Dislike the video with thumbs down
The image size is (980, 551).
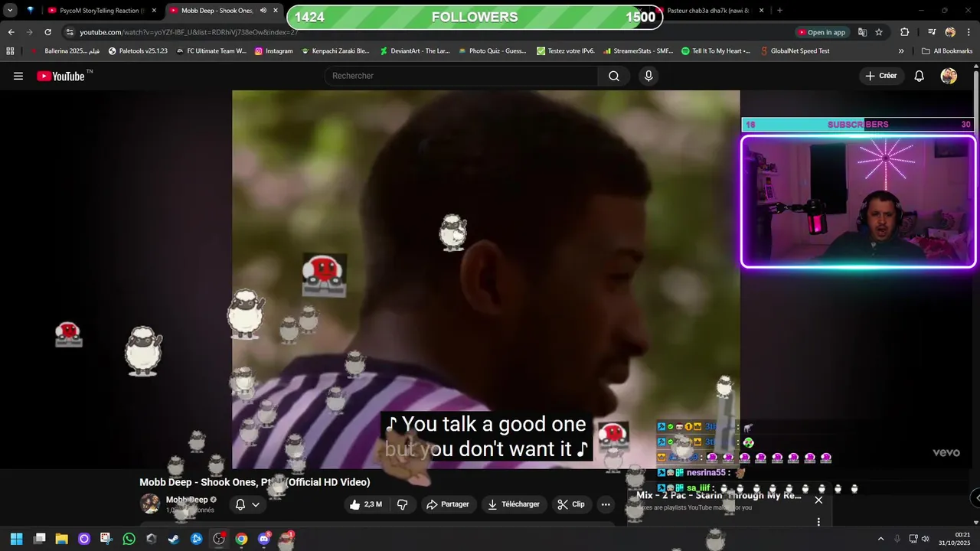tap(402, 504)
